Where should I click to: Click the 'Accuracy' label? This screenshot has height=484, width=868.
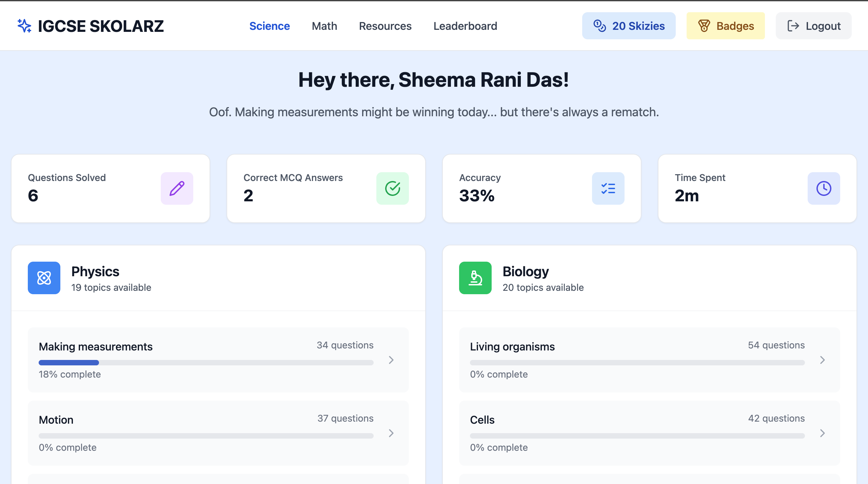pos(480,178)
